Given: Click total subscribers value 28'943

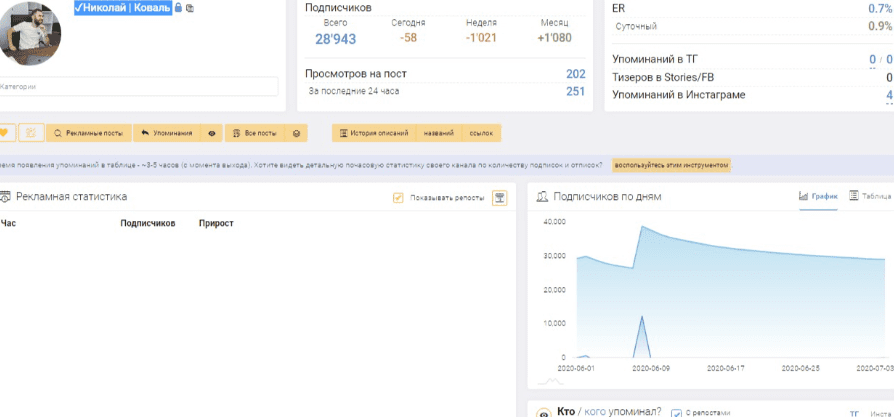Looking at the screenshot, I should [x=335, y=39].
